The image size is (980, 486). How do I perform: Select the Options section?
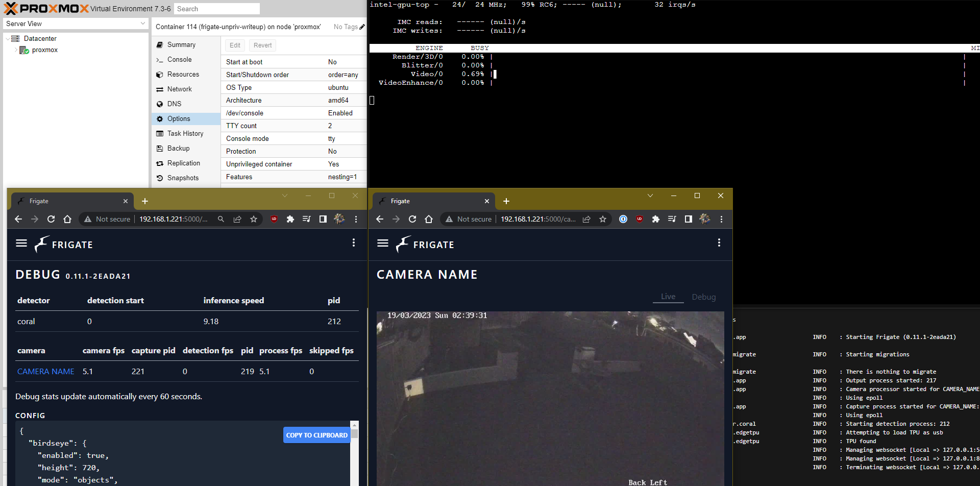186,119
